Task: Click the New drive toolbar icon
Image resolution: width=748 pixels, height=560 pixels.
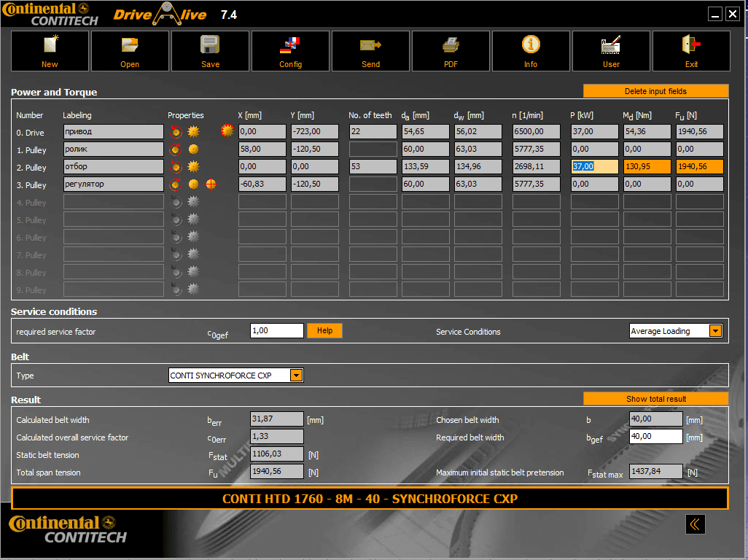Action: [50, 50]
